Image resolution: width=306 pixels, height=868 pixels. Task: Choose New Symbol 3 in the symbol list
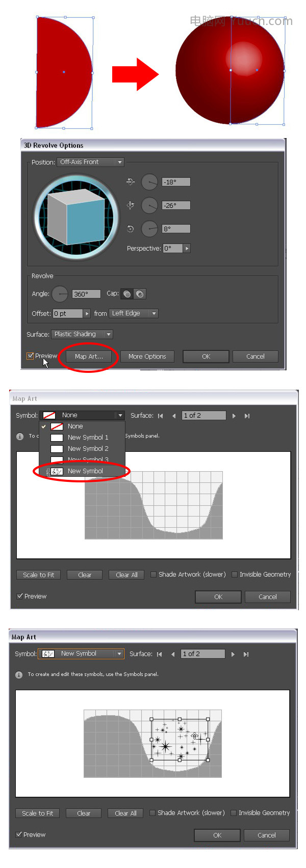(x=82, y=459)
